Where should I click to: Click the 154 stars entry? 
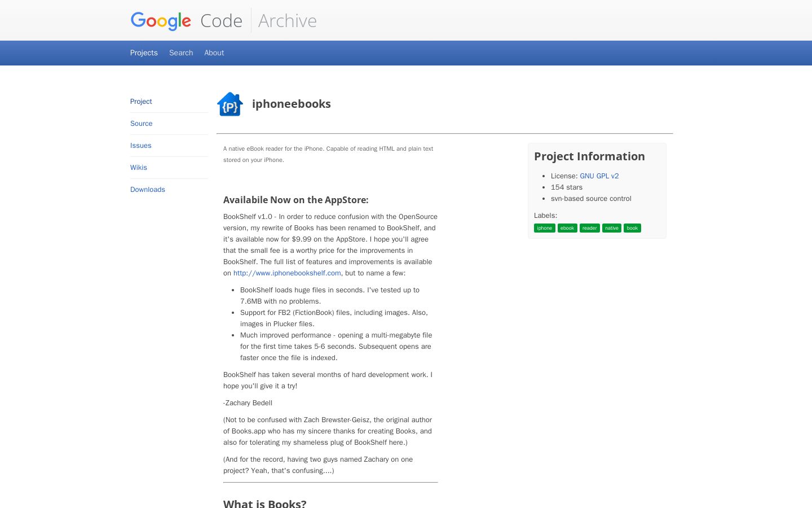point(567,187)
